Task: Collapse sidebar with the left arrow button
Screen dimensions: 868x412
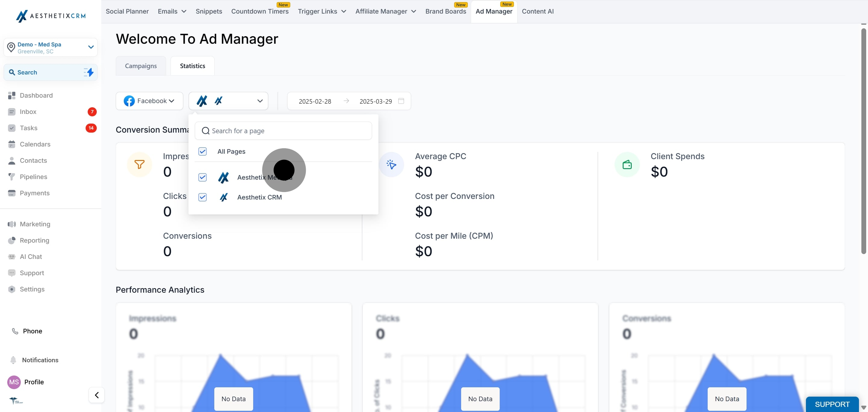Action: pyautogui.click(x=97, y=395)
